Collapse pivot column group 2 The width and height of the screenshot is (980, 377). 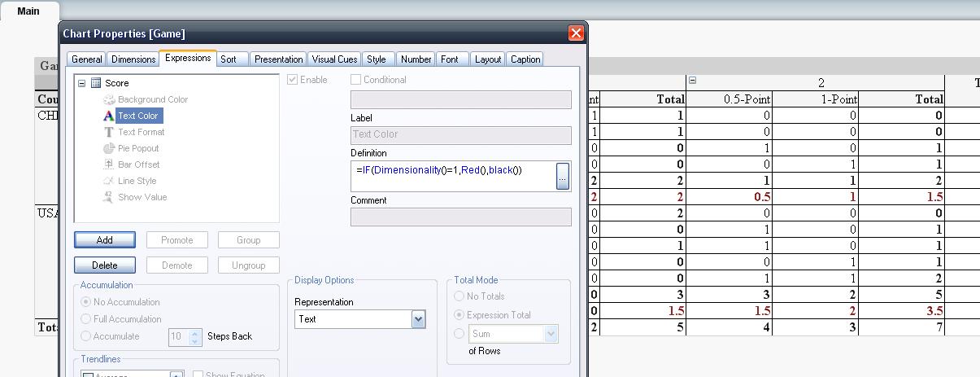(x=693, y=81)
